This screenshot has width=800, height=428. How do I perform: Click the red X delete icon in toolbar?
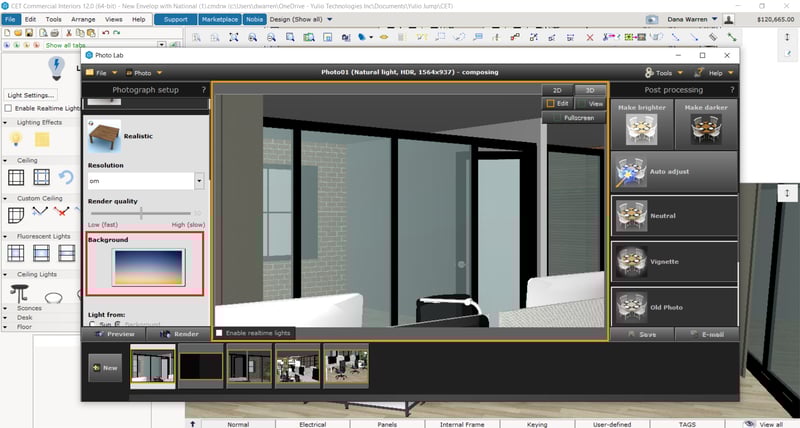pos(589,37)
